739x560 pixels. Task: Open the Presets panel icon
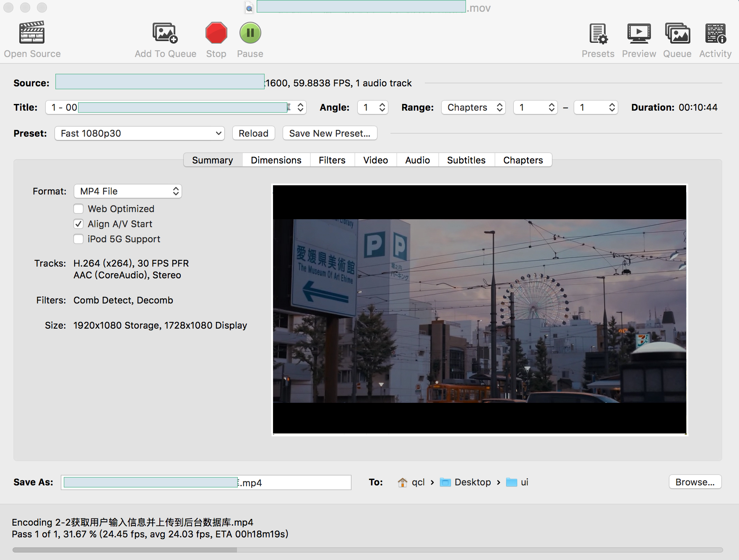tap(598, 34)
